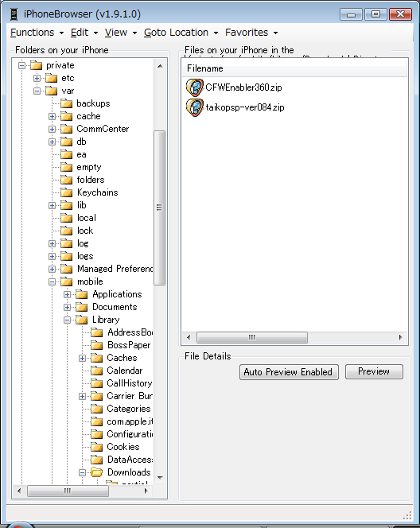This screenshot has width=420, height=528.
Task: Click file list horizontal scrollbar right arrow
Action: (400, 337)
